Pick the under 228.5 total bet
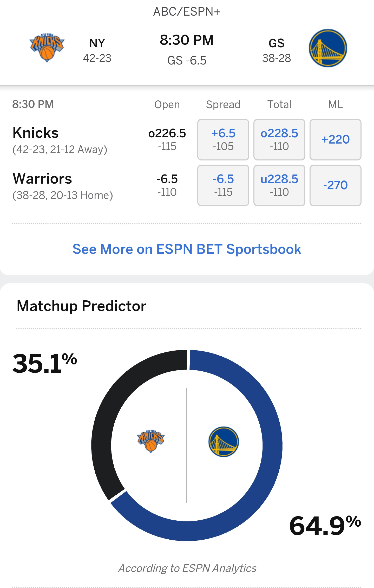This screenshot has width=374, height=588. (279, 185)
